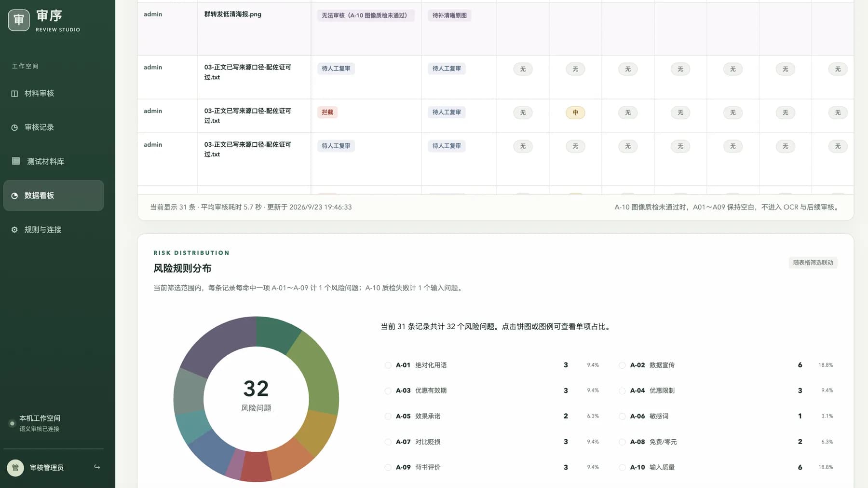Click admin in the 群转发低清海报.png row
Image resolution: width=868 pixels, height=488 pixels.
pos(153,14)
